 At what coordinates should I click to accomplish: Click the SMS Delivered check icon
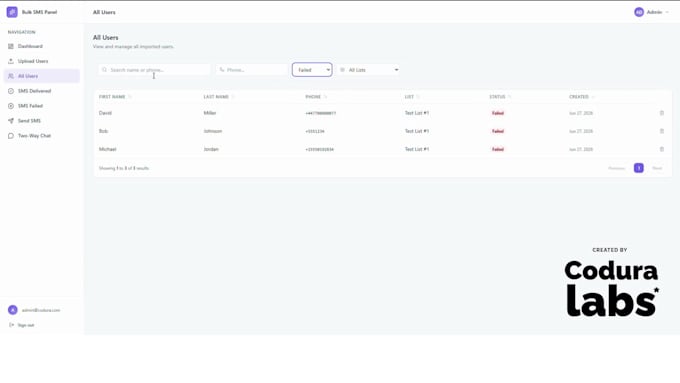click(x=11, y=91)
